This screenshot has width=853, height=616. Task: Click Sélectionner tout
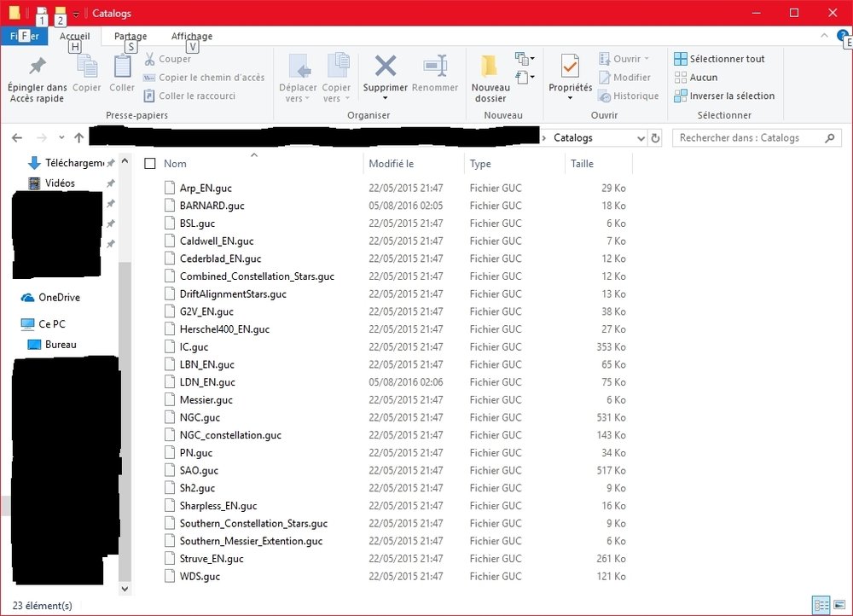pyautogui.click(x=722, y=58)
